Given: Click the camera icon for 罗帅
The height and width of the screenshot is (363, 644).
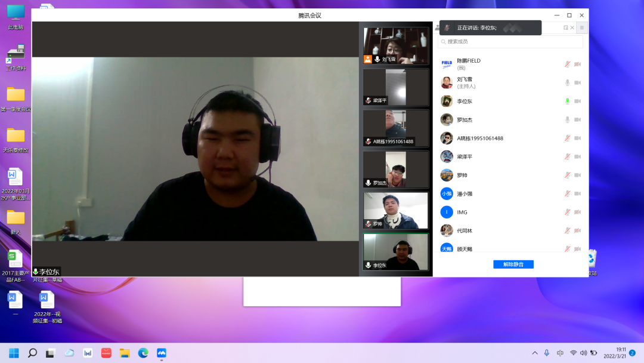Looking at the screenshot, I should [x=577, y=175].
